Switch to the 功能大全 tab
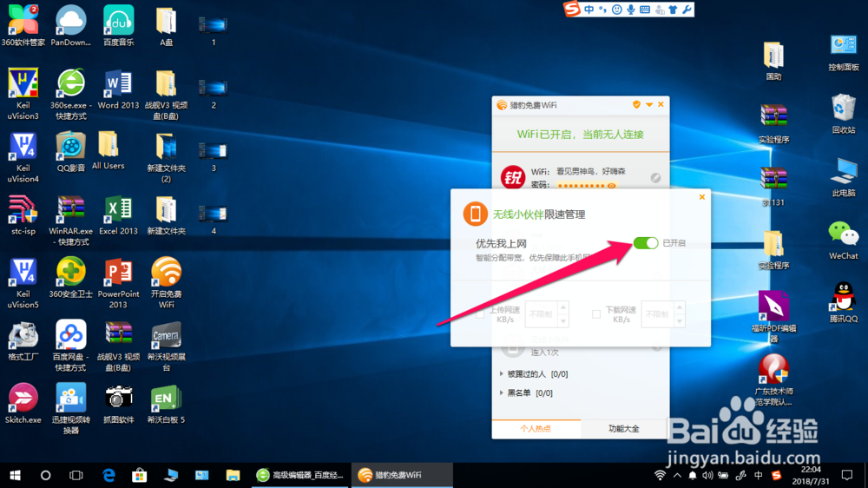 (x=624, y=429)
